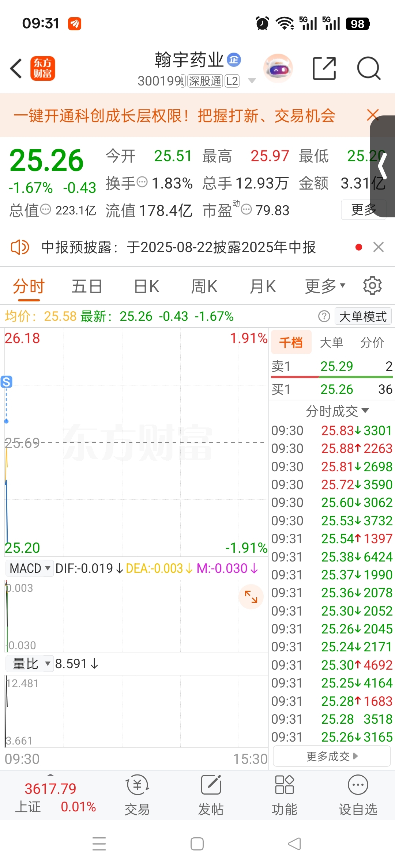Change 量比 indicator dropdown

pyautogui.click(x=30, y=664)
